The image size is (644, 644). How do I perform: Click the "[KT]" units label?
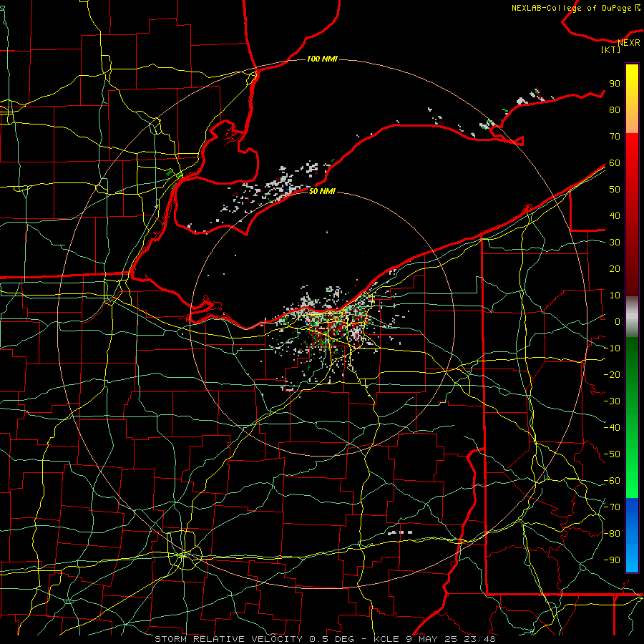(x=611, y=49)
